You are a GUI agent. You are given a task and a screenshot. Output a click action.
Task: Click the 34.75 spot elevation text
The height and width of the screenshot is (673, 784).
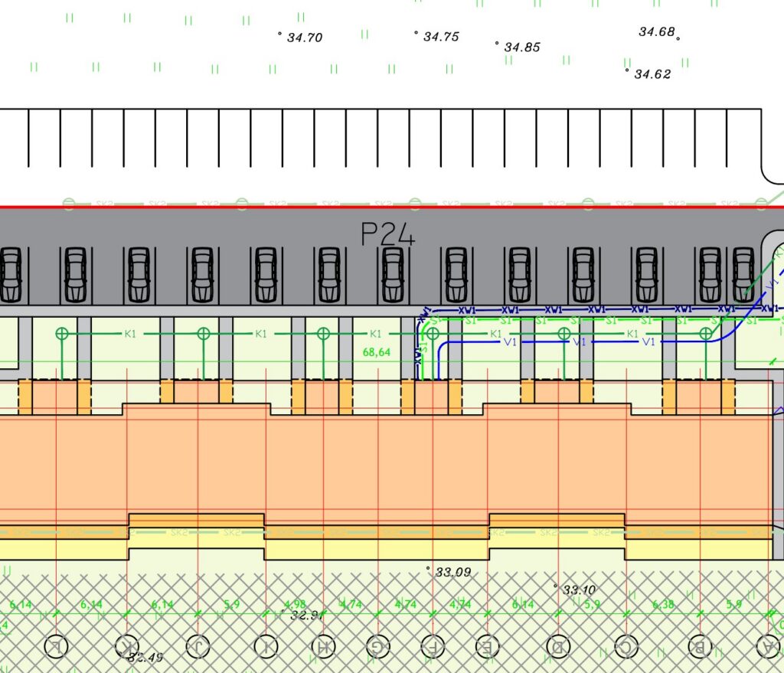pyautogui.click(x=440, y=37)
